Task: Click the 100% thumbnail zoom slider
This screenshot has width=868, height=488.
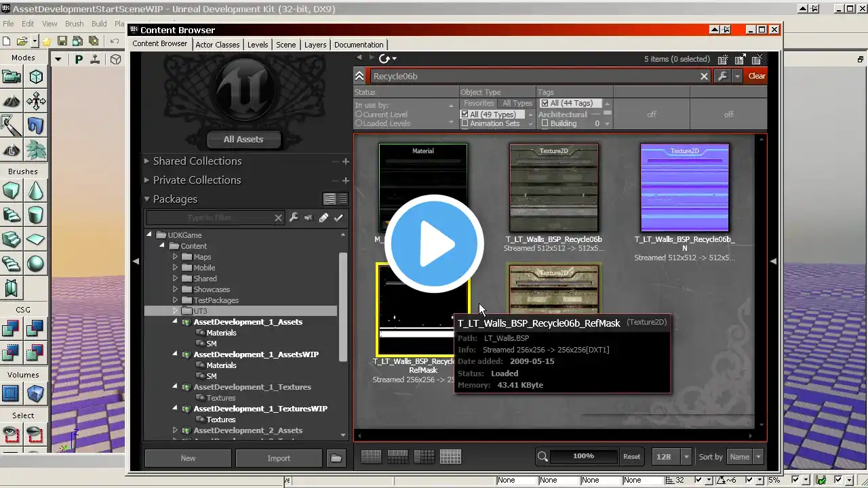Action: point(584,456)
